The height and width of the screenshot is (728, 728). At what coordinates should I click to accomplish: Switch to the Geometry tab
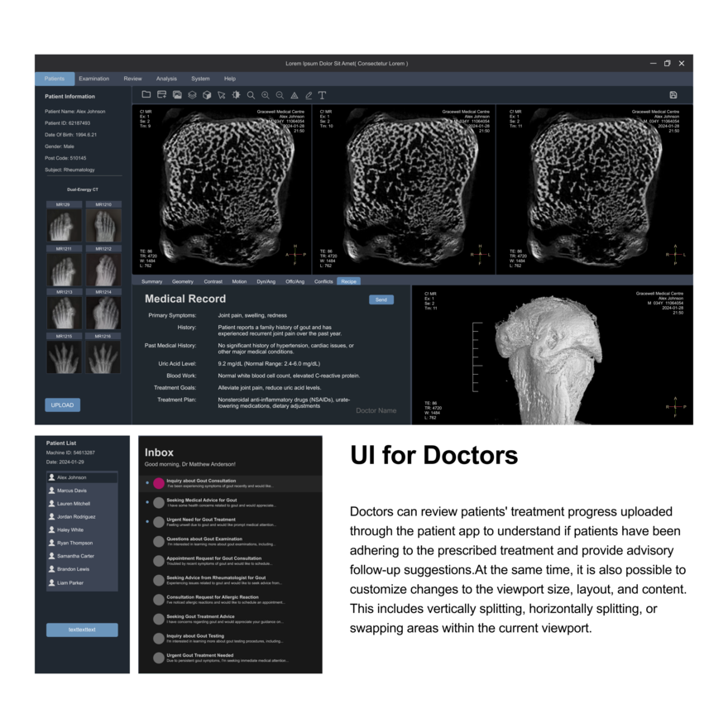click(x=183, y=281)
